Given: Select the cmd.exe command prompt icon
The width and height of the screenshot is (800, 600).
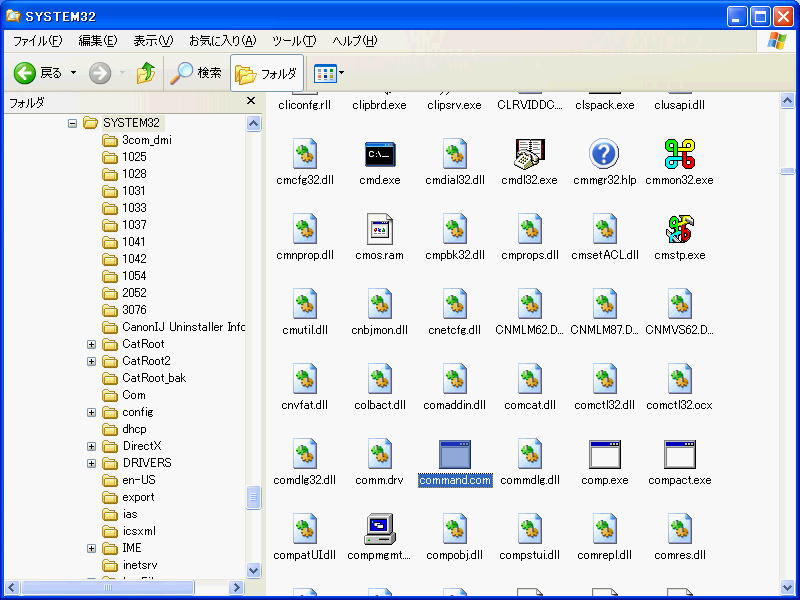Looking at the screenshot, I should [380, 154].
